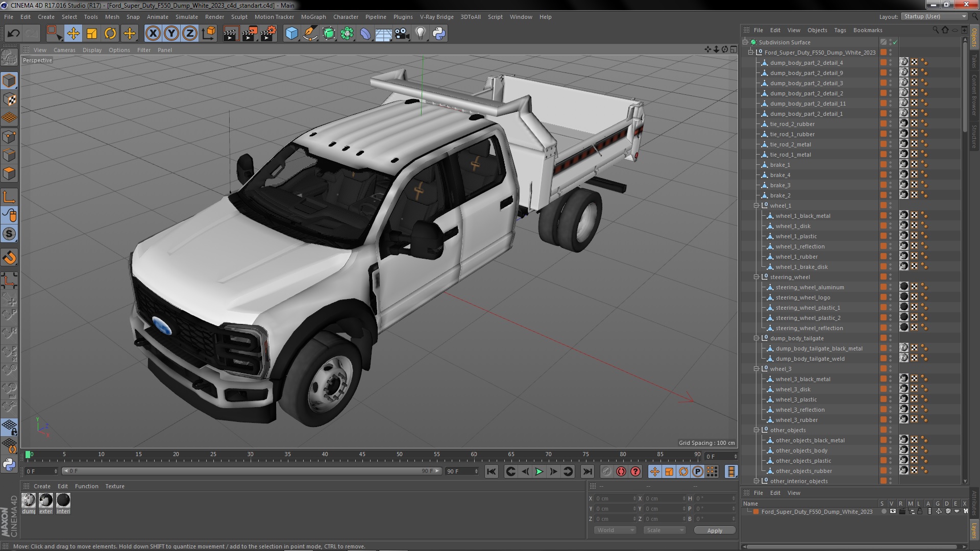The image size is (980, 551).
Task: Go to end of animation
Action: [x=587, y=472]
